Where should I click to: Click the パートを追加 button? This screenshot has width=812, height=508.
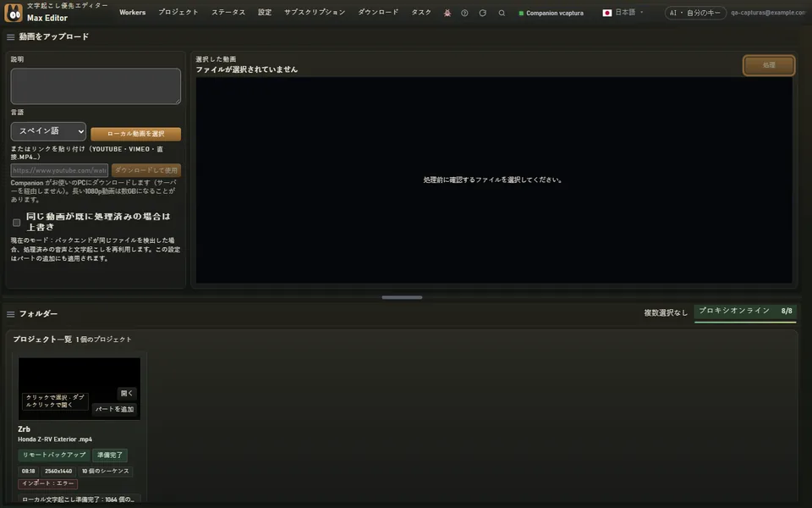pos(114,409)
